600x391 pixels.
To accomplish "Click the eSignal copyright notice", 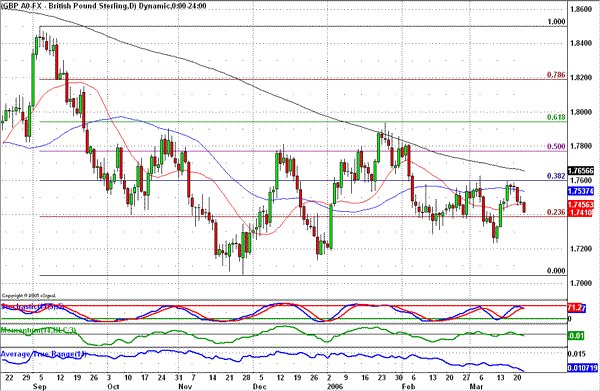I will pos(29,296).
